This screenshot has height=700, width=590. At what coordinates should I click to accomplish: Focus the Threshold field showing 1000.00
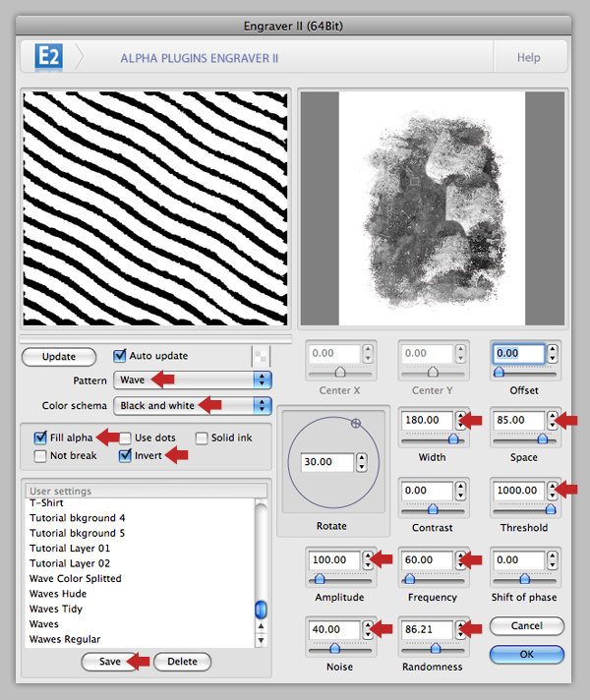click(x=519, y=491)
